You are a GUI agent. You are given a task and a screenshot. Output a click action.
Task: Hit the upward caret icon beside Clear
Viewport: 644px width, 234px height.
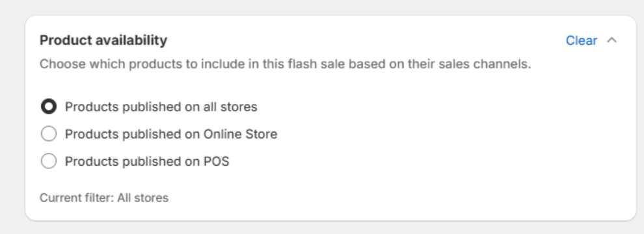(611, 40)
